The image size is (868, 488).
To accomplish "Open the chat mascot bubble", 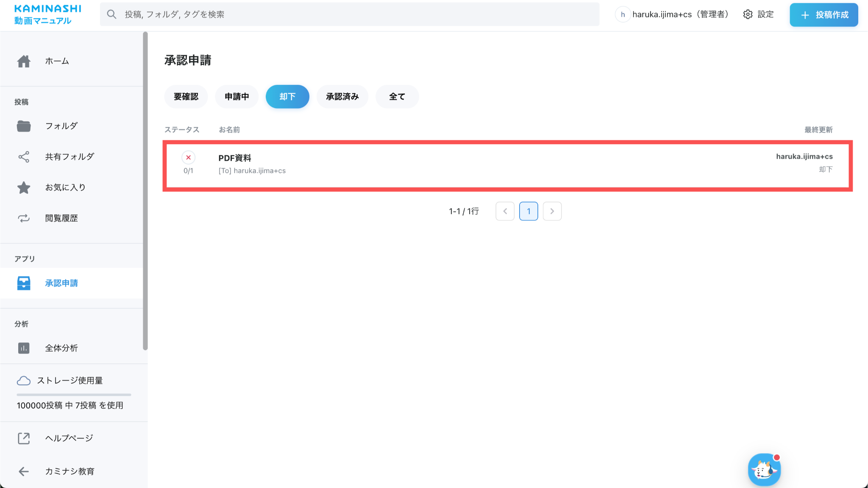I will point(765,470).
